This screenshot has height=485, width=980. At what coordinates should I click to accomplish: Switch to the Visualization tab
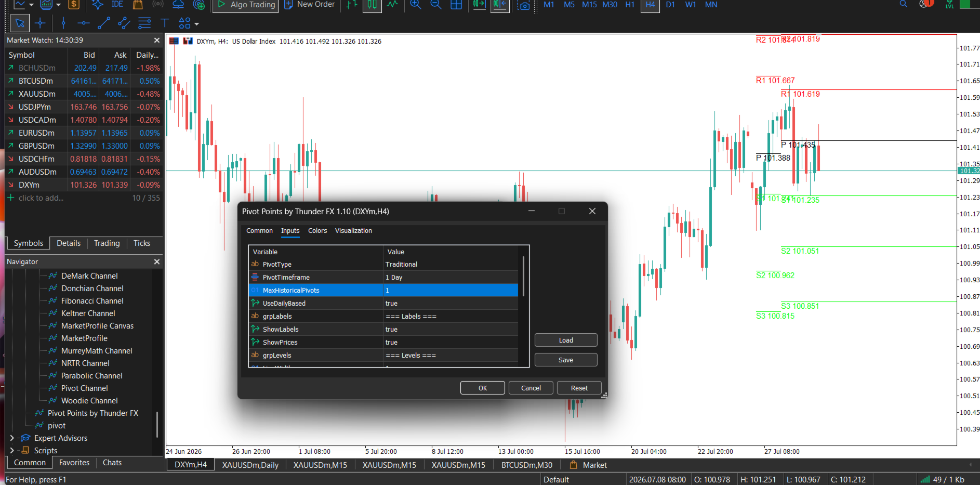[x=353, y=231]
